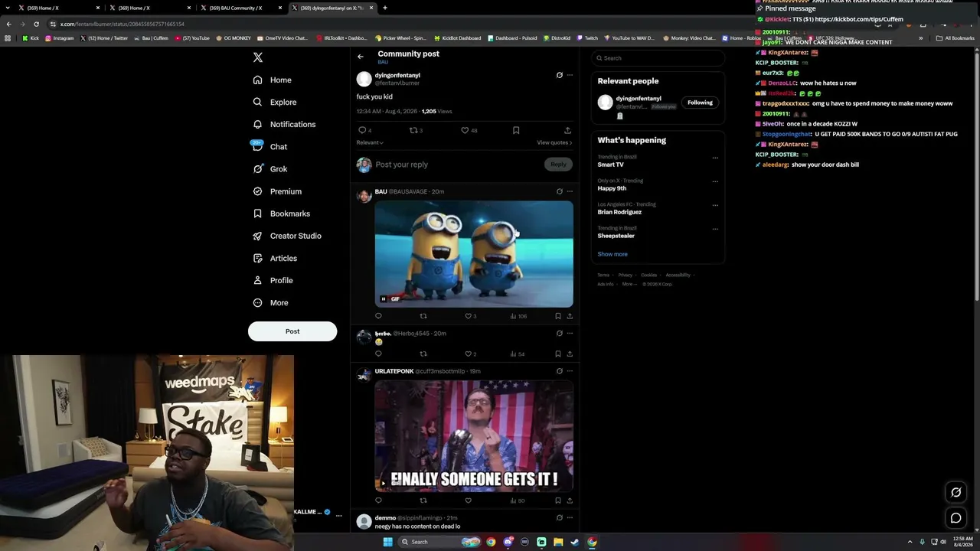This screenshot has width=980, height=551.
Task: Bookmark URLATEPONK's GIF reply
Action: point(557,500)
